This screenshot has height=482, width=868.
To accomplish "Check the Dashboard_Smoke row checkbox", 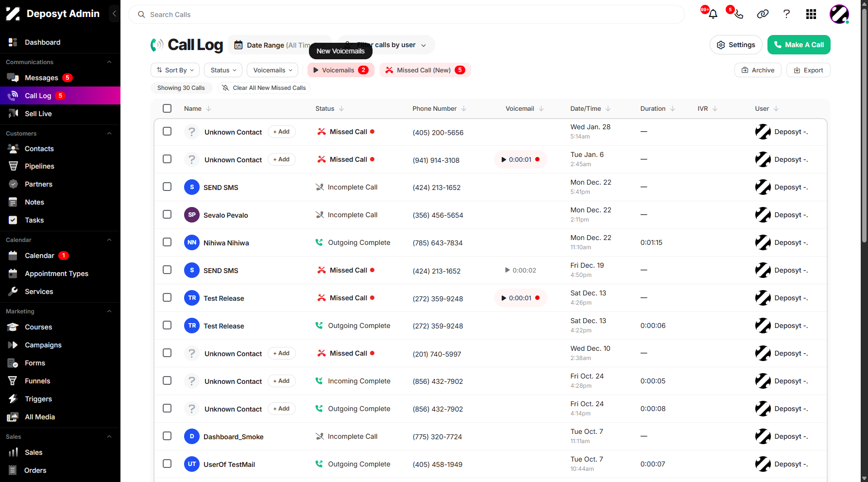I will click(167, 436).
